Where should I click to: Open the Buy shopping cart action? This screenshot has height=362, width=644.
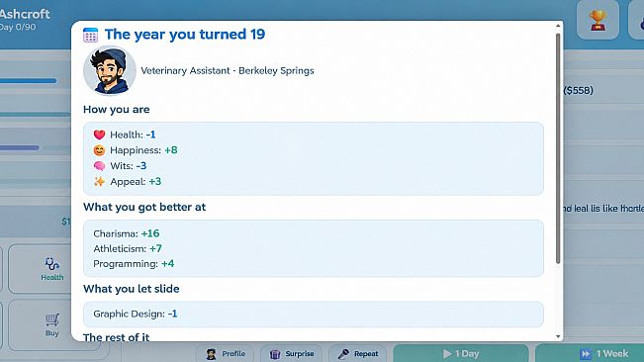coord(52,325)
